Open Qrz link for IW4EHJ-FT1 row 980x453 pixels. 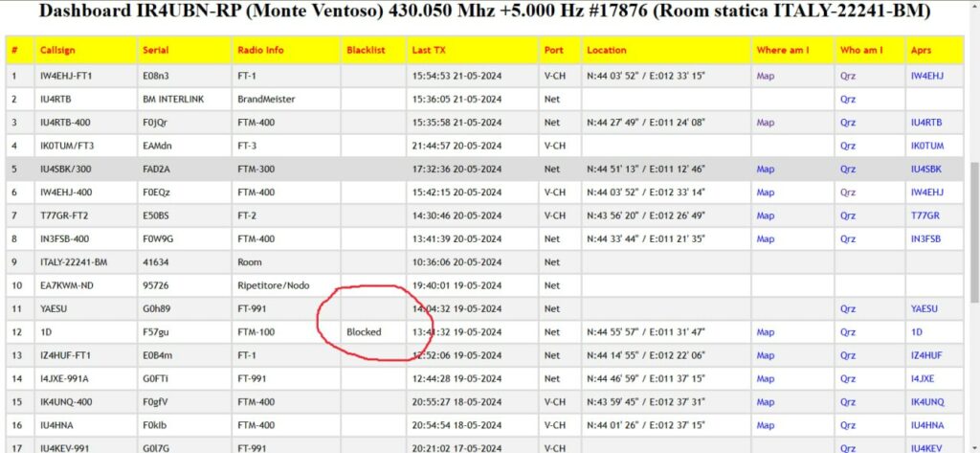(848, 77)
